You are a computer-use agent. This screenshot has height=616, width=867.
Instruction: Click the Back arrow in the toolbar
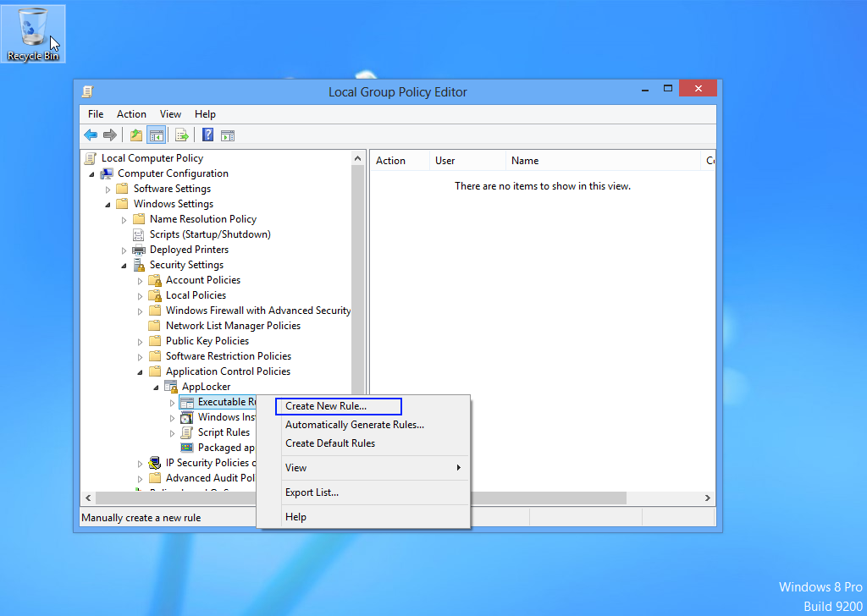91,135
